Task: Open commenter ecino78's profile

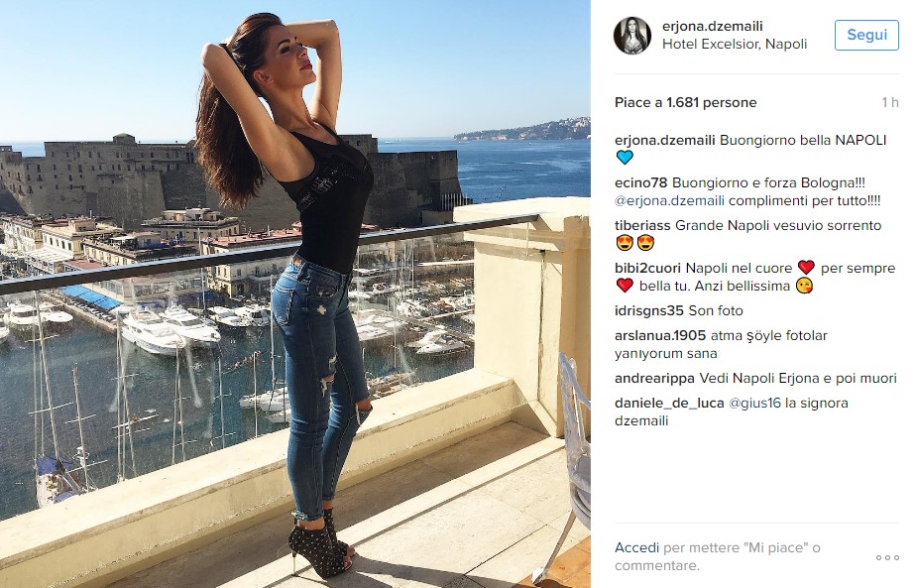Action: [x=640, y=182]
